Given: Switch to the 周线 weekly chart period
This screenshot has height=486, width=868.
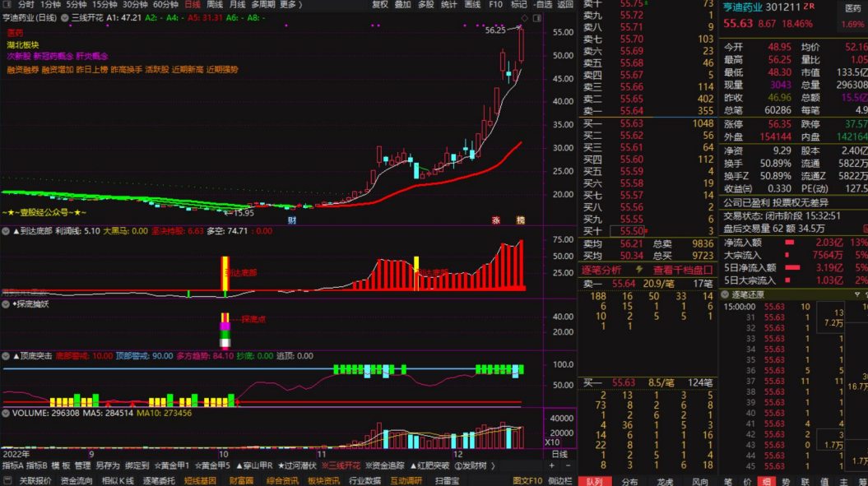Looking at the screenshot, I should tap(214, 5).
